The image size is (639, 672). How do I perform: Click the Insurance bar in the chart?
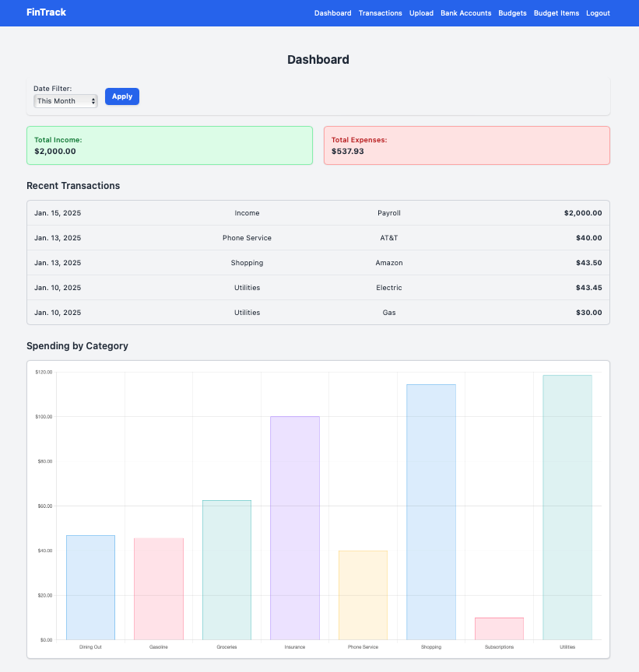coord(295,527)
